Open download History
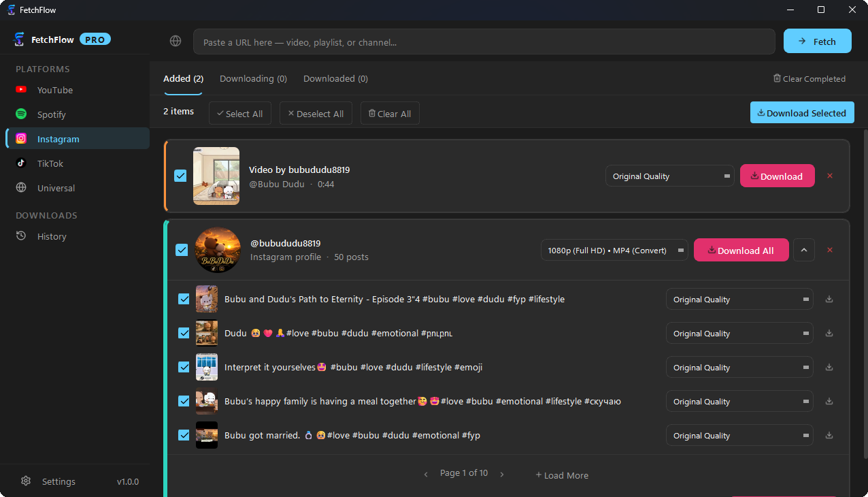The image size is (868, 497). pyautogui.click(x=78, y=236)
